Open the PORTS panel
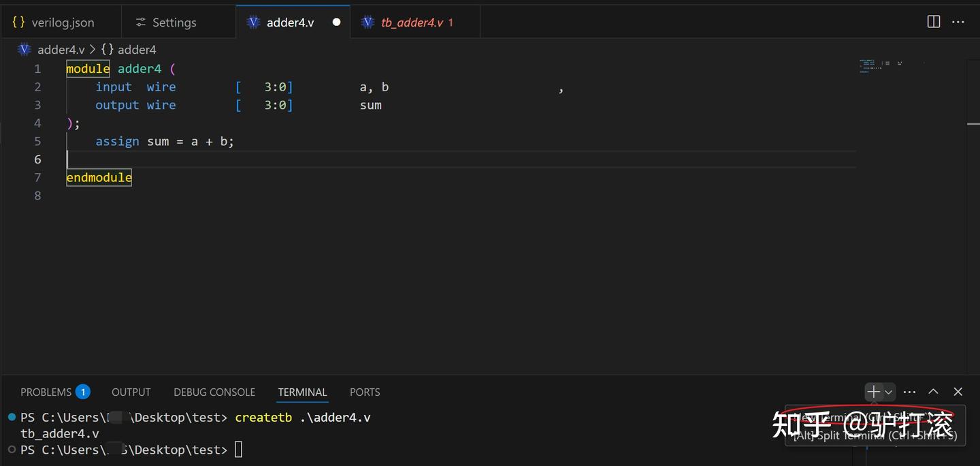This screenshot has width=980, height=466. 364,392
